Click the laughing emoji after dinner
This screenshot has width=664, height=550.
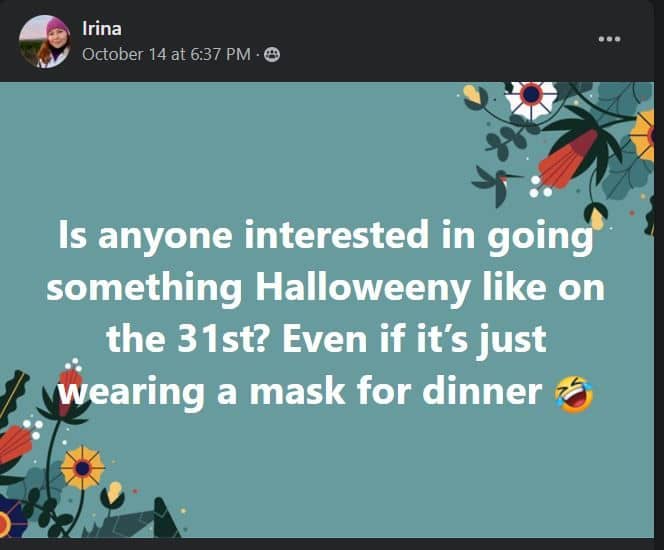point(573,395)
